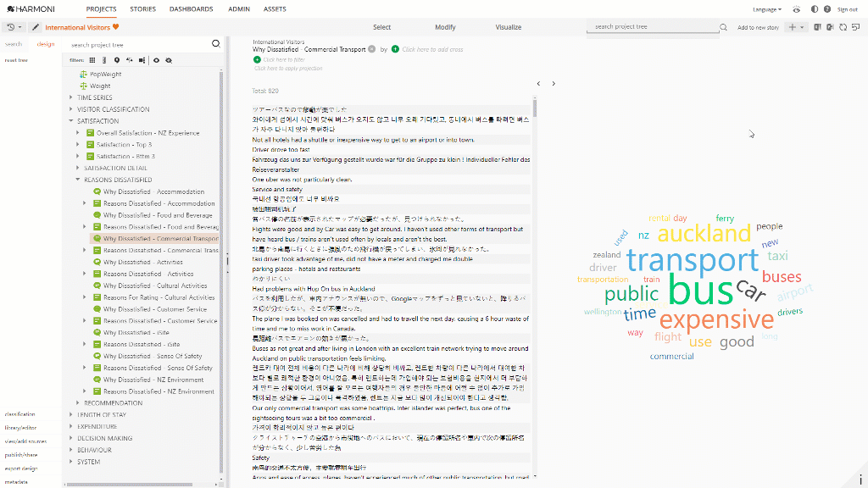Image resolution: width=868 pixels, height=488 pixels.
Task: Switch to the Modify tab
Action: point(445,27)
